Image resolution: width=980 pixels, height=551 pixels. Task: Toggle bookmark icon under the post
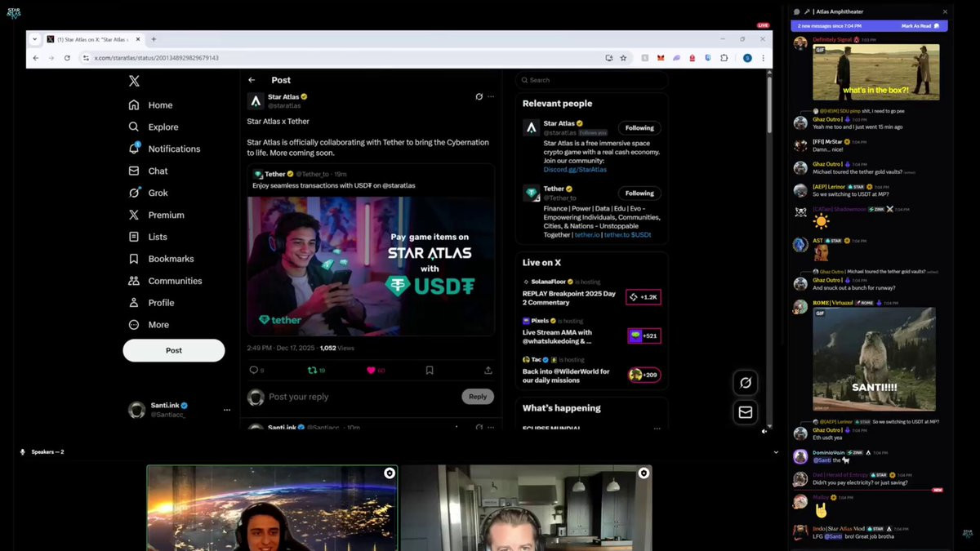(x=430, y=370)
